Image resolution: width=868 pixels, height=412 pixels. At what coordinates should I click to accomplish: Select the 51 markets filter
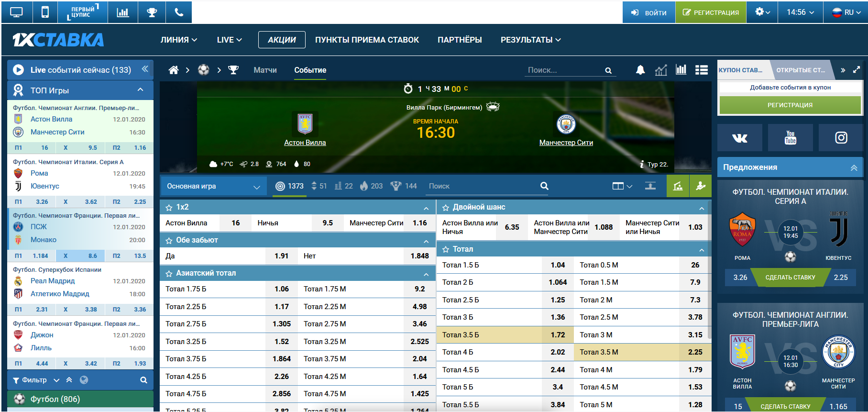319,186
